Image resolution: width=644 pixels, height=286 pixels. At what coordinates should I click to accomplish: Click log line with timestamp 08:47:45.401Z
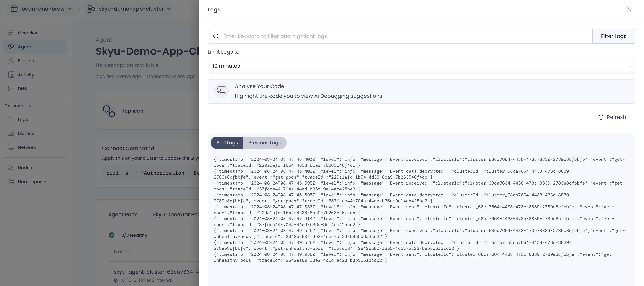pyautogui.click(x=392, y=174)
